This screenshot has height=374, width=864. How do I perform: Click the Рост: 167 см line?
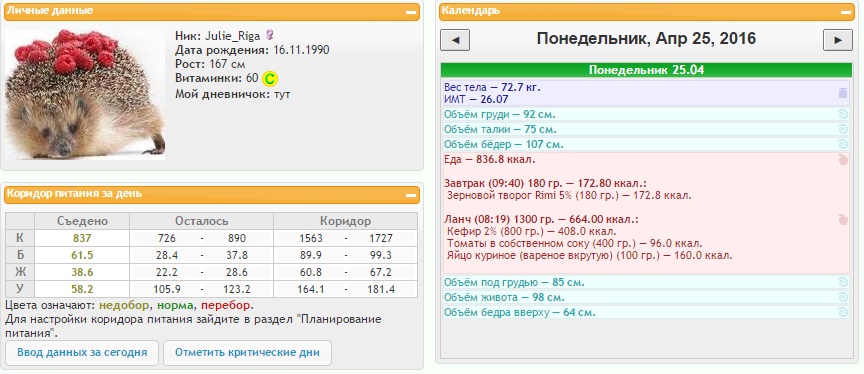pyautogui.click(x=209, y=64)
